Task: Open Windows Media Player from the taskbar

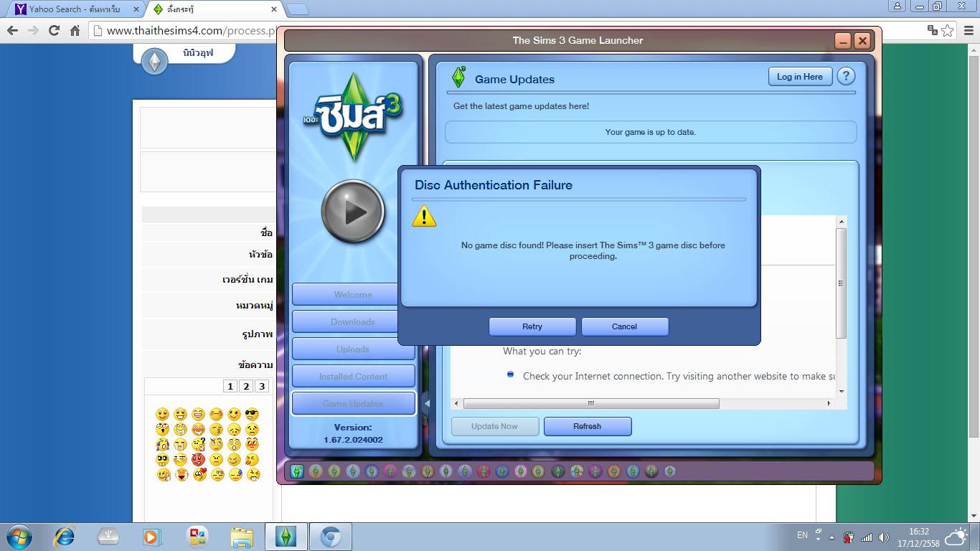Action: click(152, 537)
